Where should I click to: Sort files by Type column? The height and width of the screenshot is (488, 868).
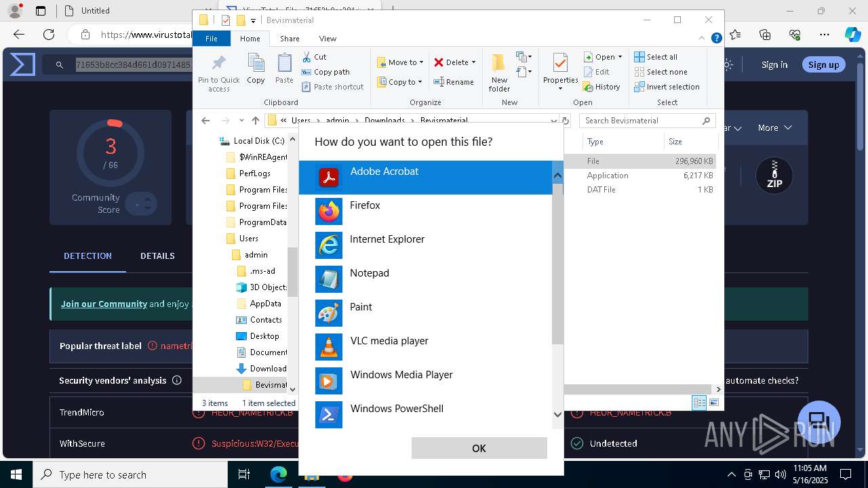click(623, 142)
